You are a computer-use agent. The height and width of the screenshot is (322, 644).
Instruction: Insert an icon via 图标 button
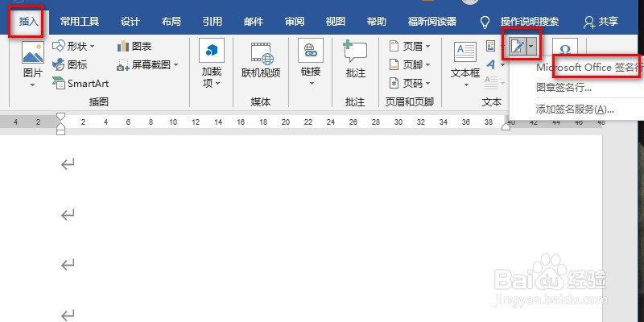[69, 64]
